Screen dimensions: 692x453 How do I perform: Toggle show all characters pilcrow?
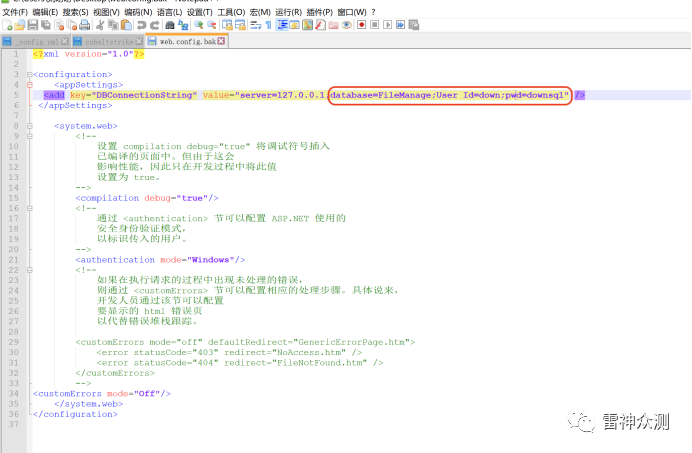pos(268,25)
